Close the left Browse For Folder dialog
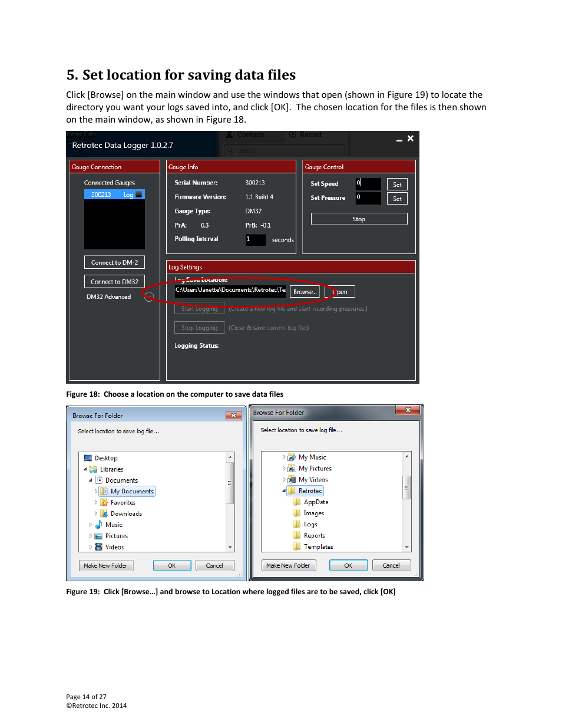Image resolution: width=562 pixels, height=728 pixels. click(x=234, y=416)
